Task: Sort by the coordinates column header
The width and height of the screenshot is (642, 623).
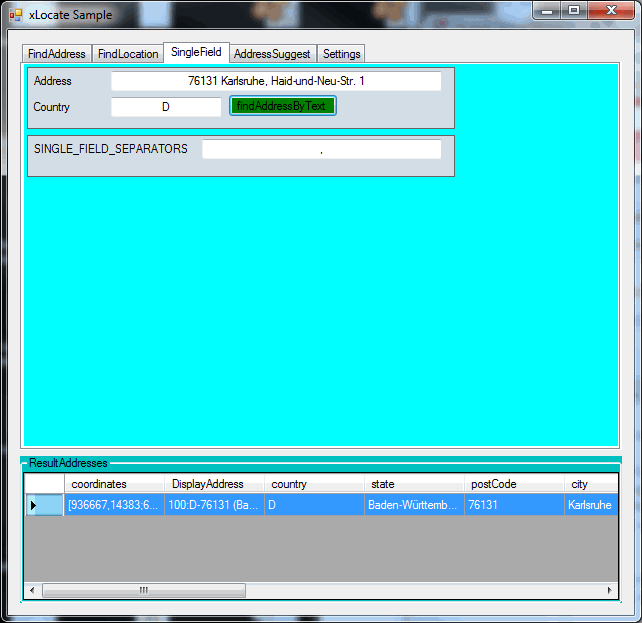Action: coord(114,484)
